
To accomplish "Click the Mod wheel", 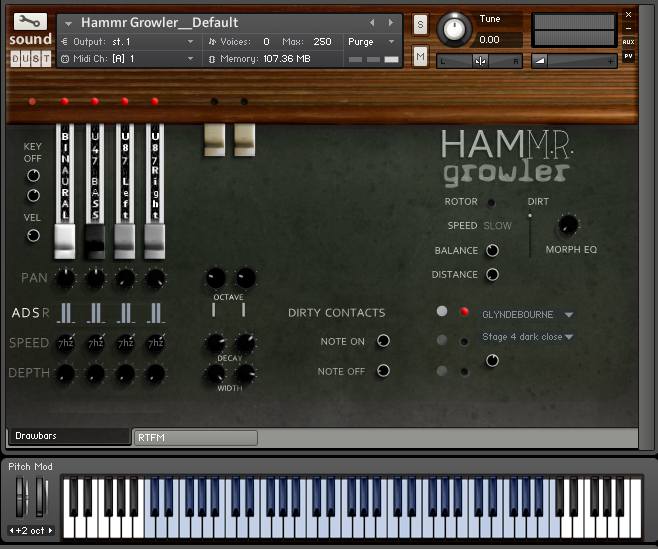I will (41, 497).
